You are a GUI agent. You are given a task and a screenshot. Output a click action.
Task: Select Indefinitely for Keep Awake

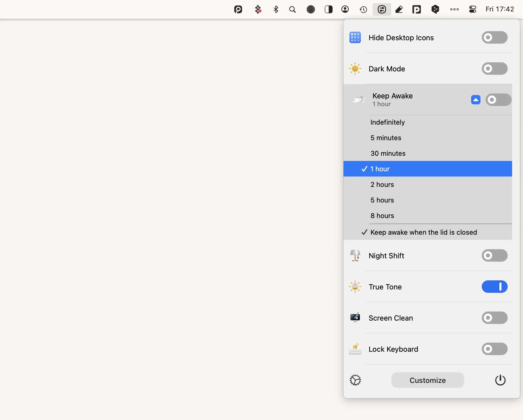[x=387, y=122]
